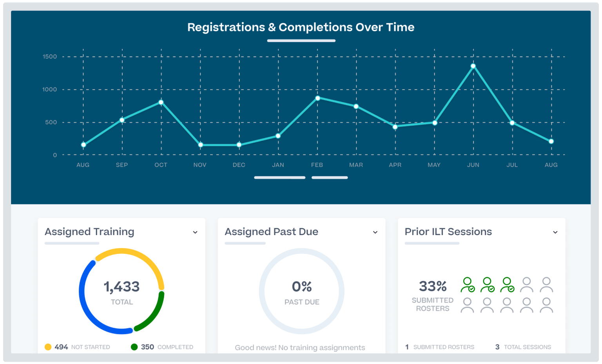Click the 'FEB' x-axis month label
This screenshot has width=602, height=364.
pos(317,165)
